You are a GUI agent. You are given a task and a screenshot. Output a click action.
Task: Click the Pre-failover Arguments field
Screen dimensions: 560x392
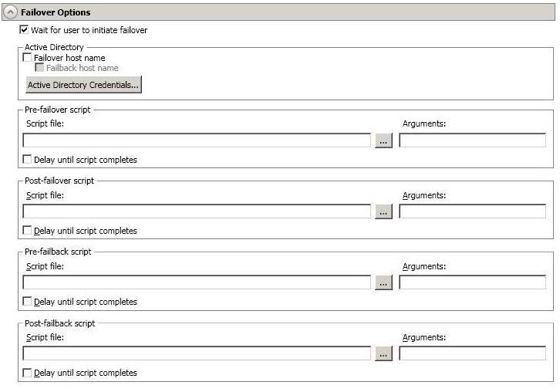472,140
